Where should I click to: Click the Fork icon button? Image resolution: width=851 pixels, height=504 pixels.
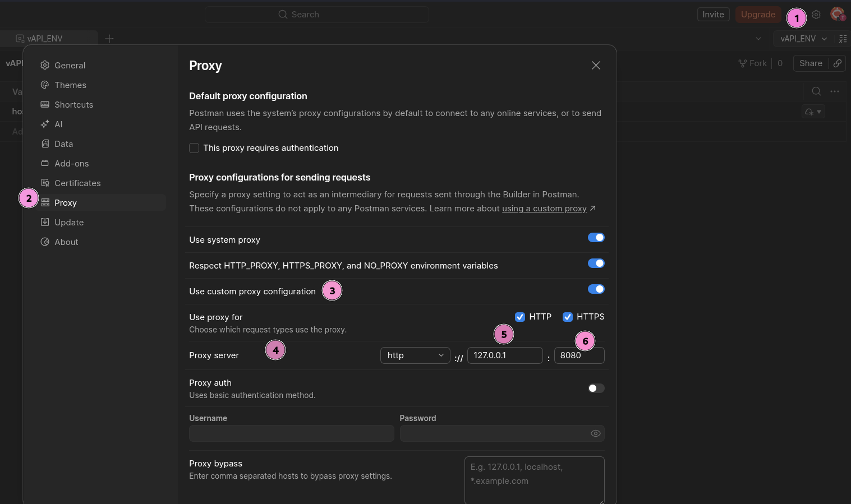(742, 63)
